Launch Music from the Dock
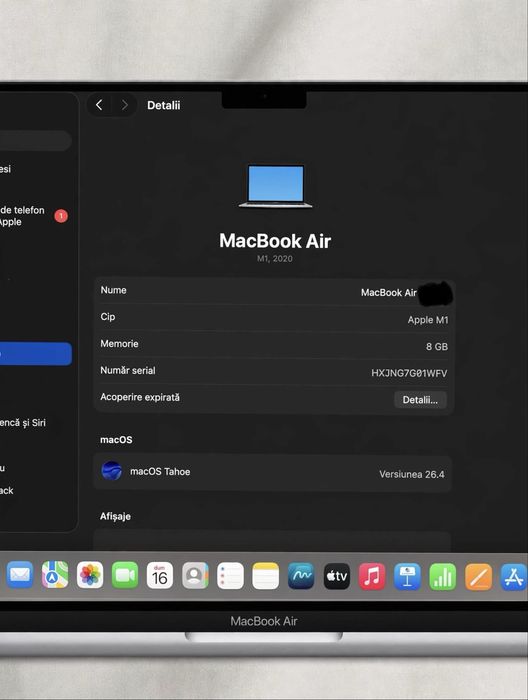Screen dimensions: 528x700 coord(372,576)
